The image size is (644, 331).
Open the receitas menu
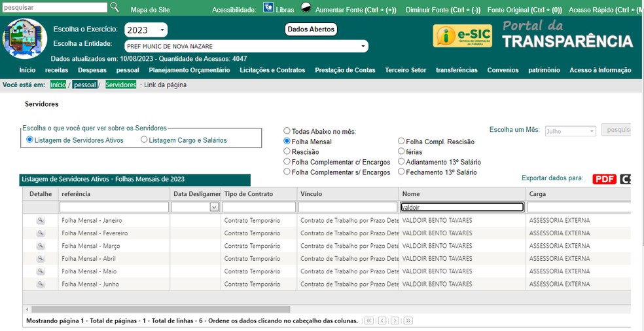click(x=57, y=70)
